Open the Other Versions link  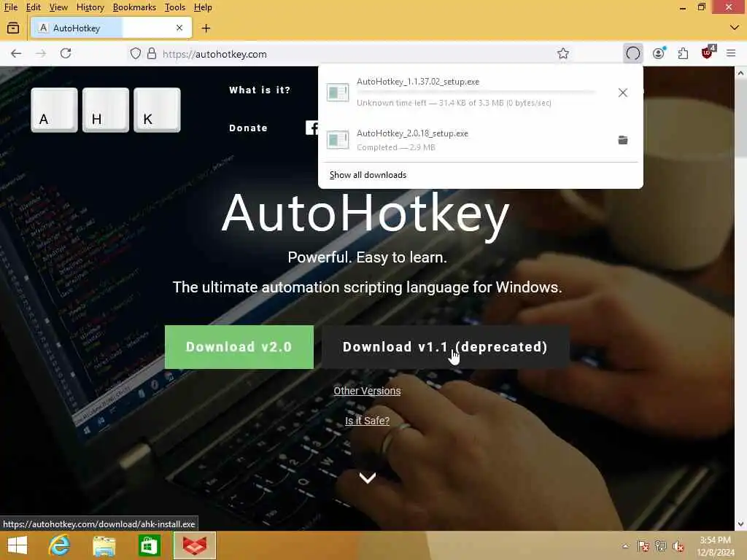(367, 391)
